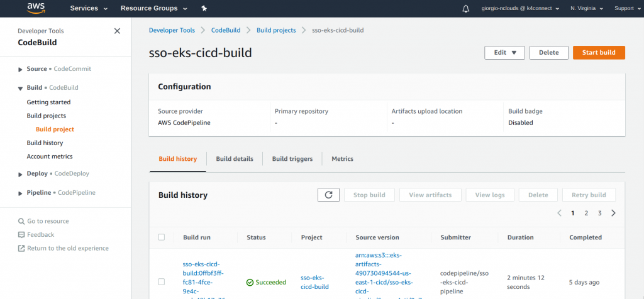Image resolution: width=644 pixels, height=299 pixels.
Task: Open the sso-eks-cicd-build build run link
Action: click(203, 281)
